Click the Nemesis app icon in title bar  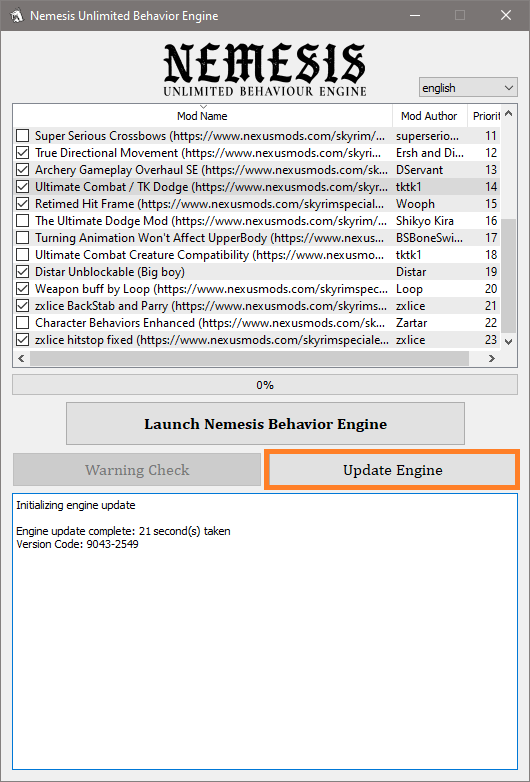[x=15, y=15]
